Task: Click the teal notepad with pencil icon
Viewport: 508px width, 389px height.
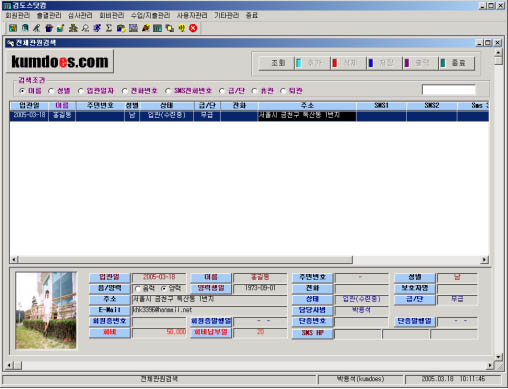Action: (x=61, y=28)
